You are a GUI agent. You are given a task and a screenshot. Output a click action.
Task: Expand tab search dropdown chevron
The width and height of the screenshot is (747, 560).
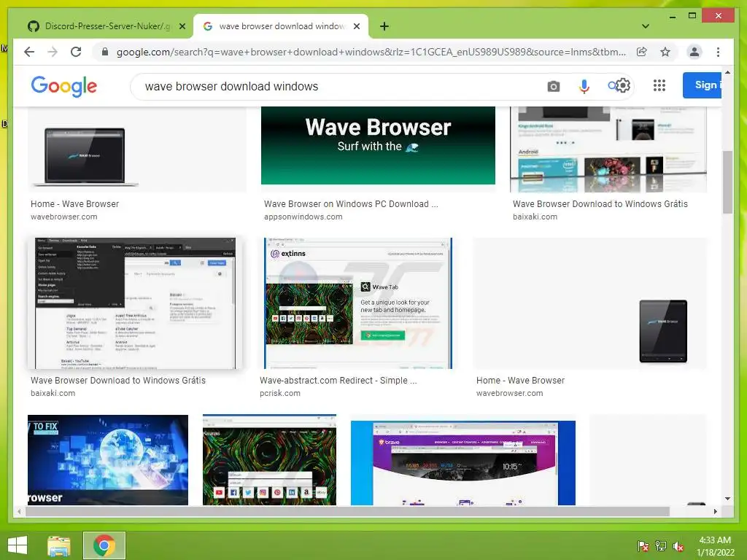click(x=645, y=26)
